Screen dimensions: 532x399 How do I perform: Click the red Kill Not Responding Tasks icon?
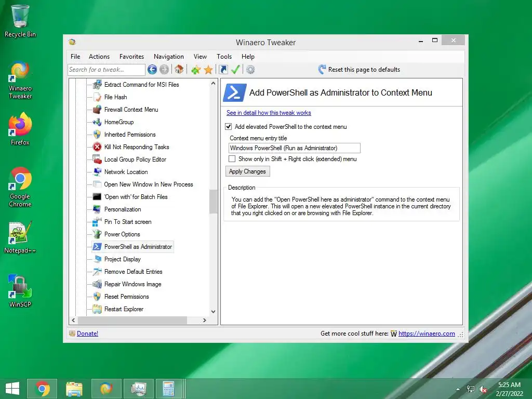tap(97, 147)
